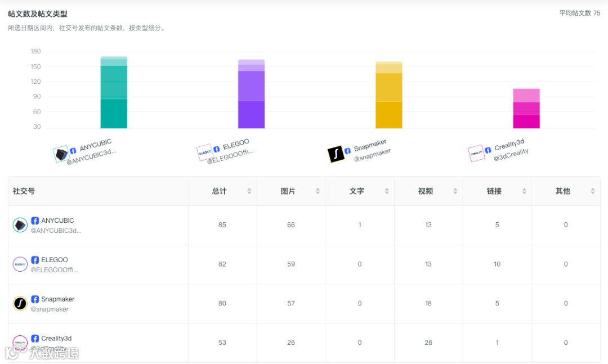Click the 帖文数及帖文类型 title

pos(38,14)
